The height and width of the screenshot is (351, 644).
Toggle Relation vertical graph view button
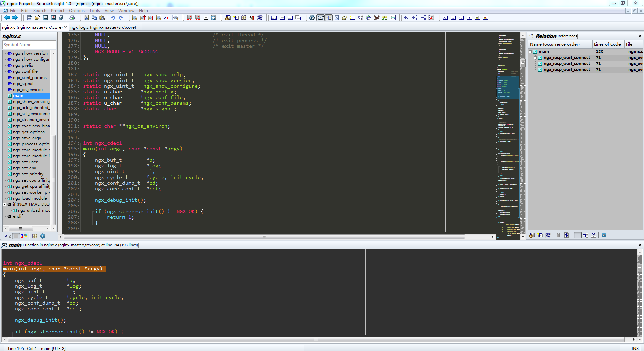coord(593,235)
